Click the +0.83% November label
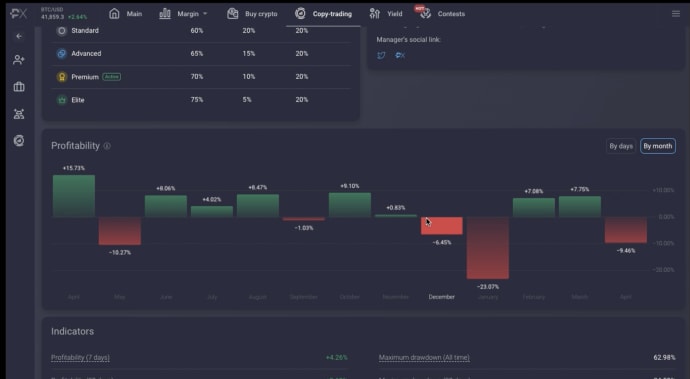The width and height of the screenshot is (690, 379). tap(396, 208)
